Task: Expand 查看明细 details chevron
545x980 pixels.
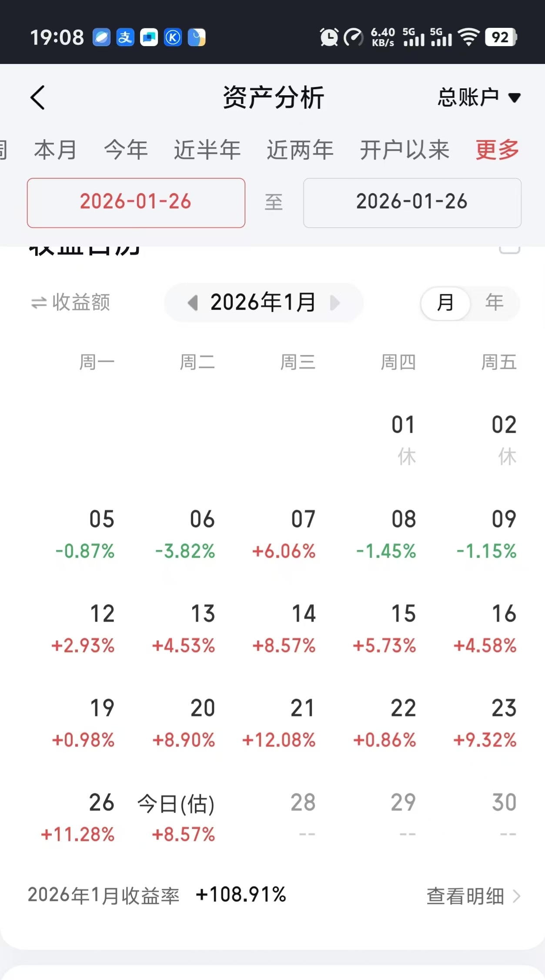Action: point(516,896)
